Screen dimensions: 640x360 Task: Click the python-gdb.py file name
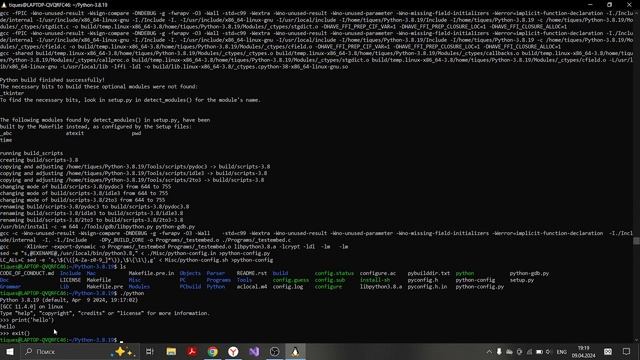pyautogui.click(x=529, y=273)
